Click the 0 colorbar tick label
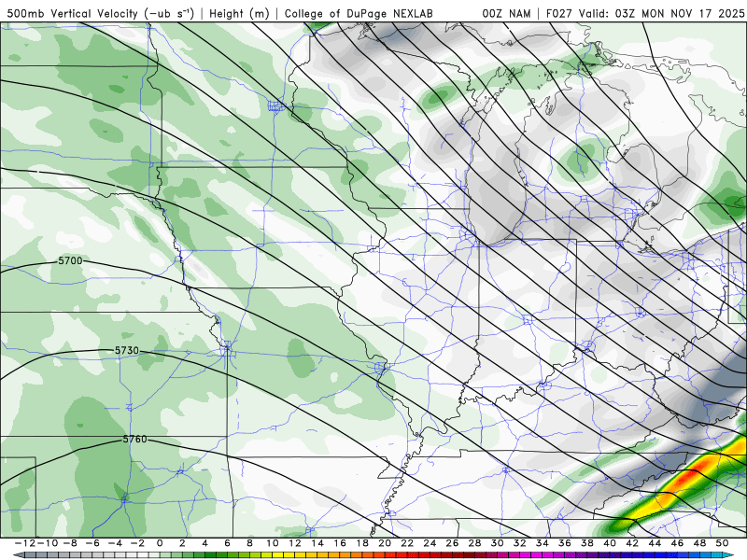The width and height of the screenshot is (747, 560). click(x=160, y=543)
